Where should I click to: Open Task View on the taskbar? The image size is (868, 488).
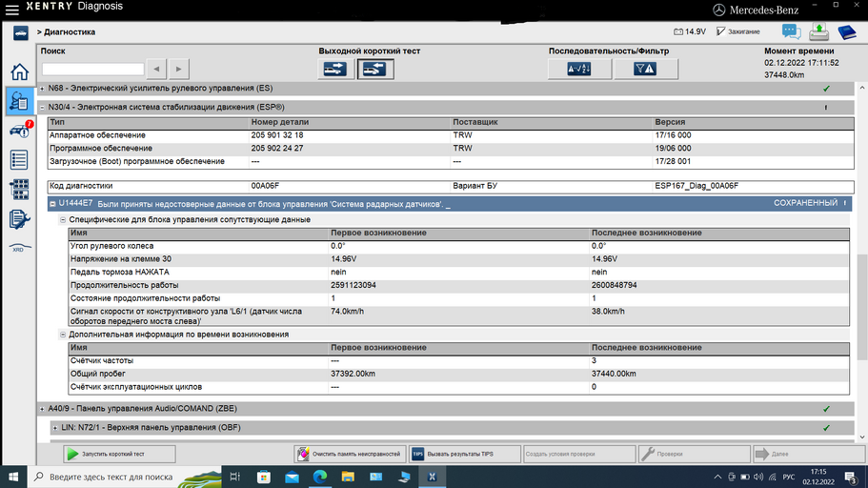coord(234,477)
